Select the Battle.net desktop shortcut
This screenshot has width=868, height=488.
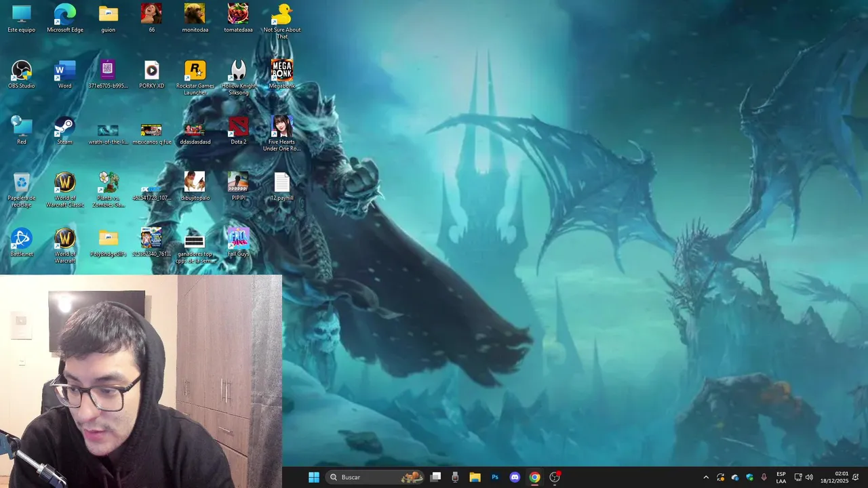click(x=22, y=243)
